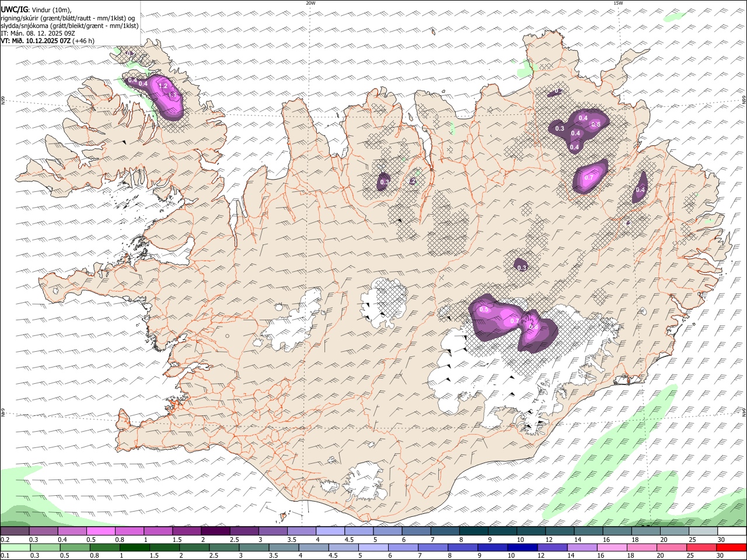Image resolution: width=747 pixels, height=560 pixels.
Task: Click the 0.2 label on the upper legend row
Action: point(5,540)
